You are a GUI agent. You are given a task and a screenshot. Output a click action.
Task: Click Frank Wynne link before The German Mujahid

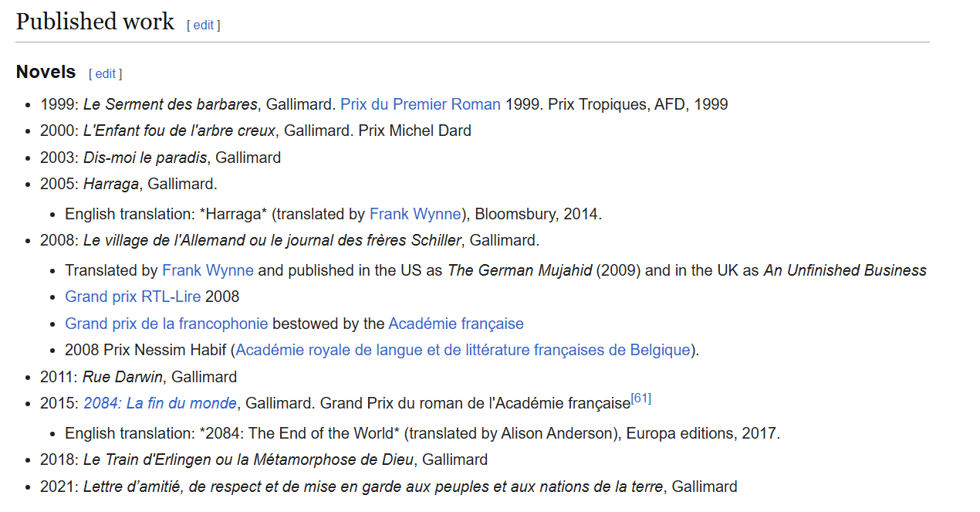click(x=208, y=270)
